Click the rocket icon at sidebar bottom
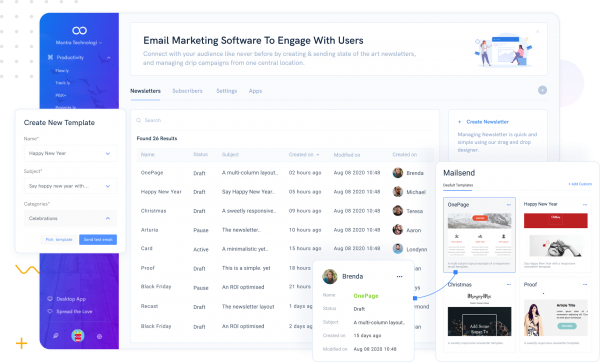Screen dimensions: 600x362 pyautogui.click(x=56, y=336)
